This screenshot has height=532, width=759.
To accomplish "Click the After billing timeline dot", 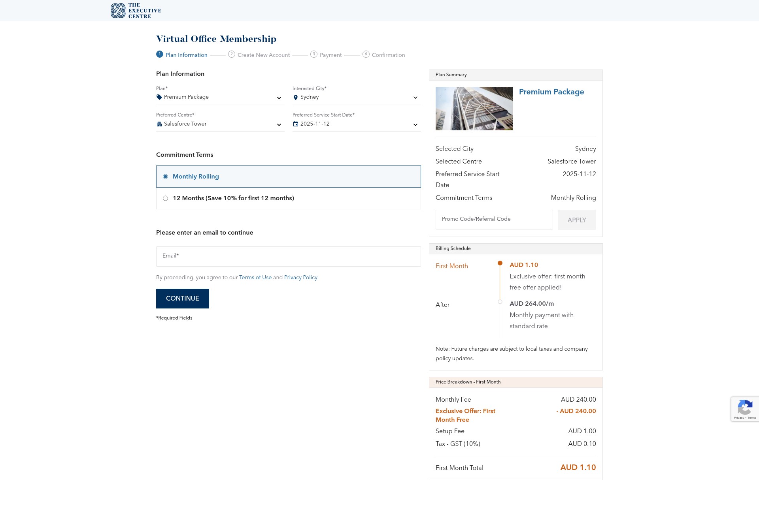I will (x=500, y=302).
